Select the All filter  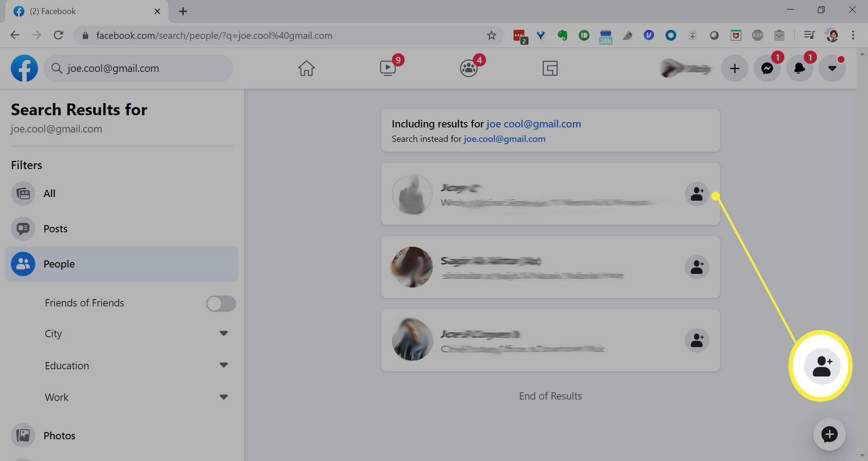click(122, 193)
